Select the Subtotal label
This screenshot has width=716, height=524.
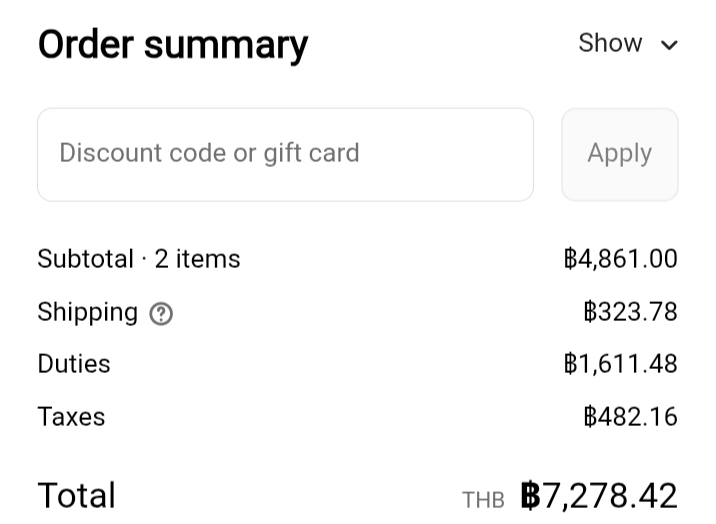85,259
